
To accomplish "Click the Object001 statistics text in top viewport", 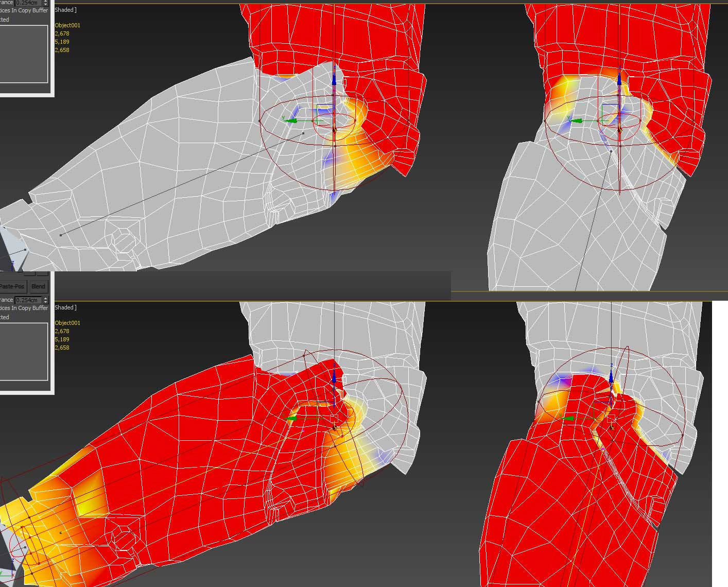I will click(x=67, y=25).
